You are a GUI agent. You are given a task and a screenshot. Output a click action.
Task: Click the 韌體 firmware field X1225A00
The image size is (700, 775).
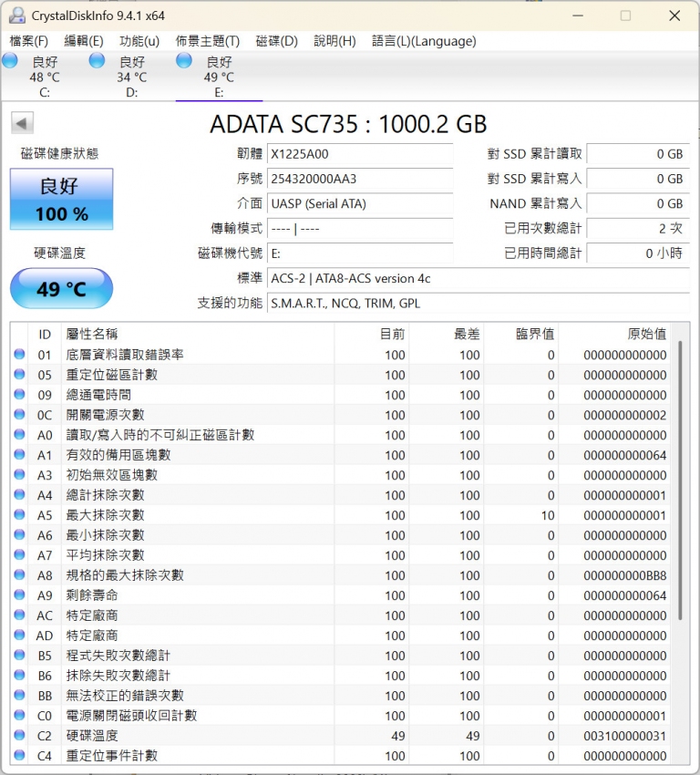(x=360, y=154)
